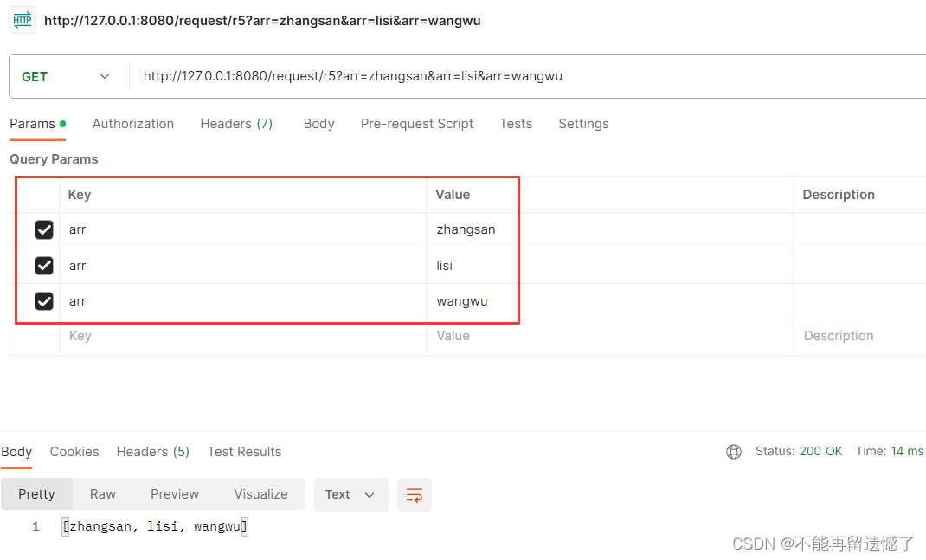Image resolution: width=926 pixels, height=560 pixels.
Task: Uncheck the arr zhangsan parameter checkbox
Action: (x=44, y=229)
